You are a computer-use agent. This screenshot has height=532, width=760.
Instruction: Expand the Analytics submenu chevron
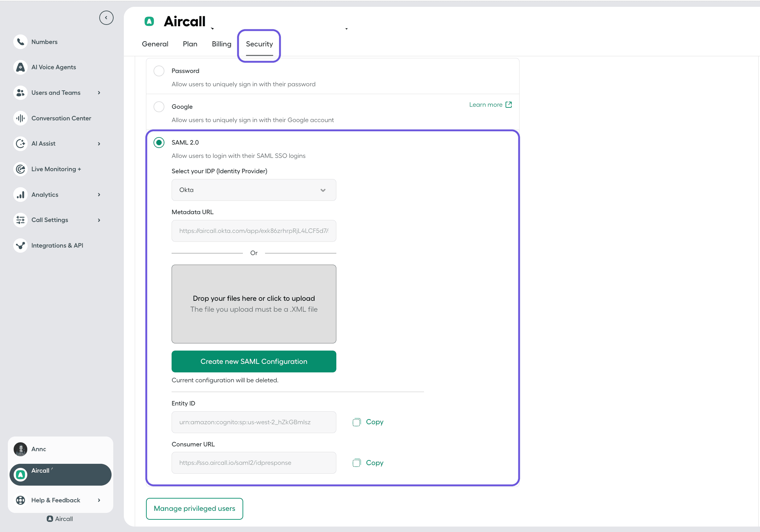99,195
